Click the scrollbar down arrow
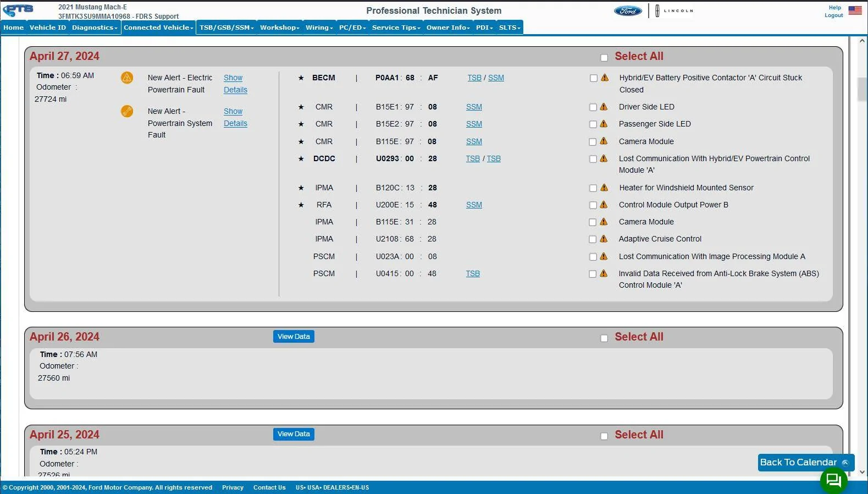 click(862, 472)
